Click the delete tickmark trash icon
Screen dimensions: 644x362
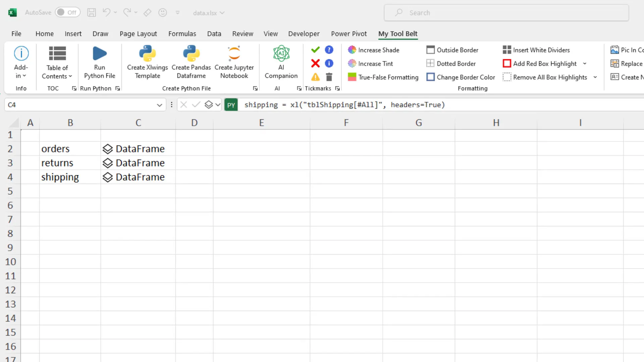329,77
